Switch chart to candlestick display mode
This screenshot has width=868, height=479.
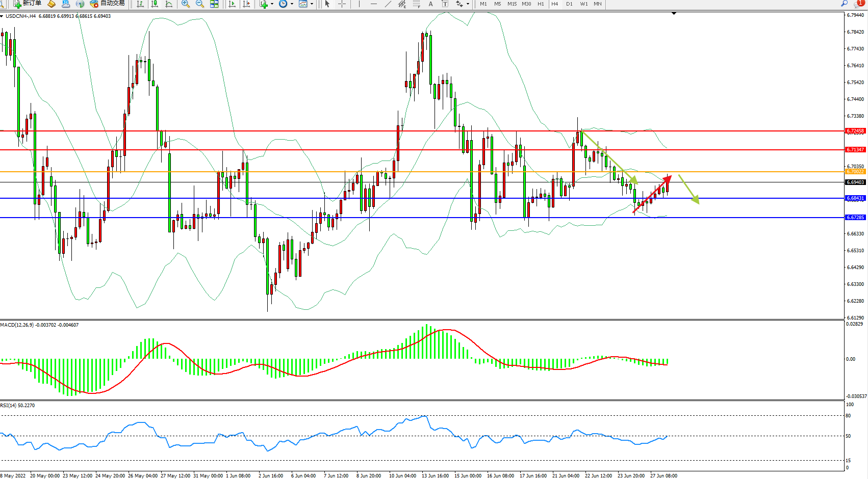point(155,4)
